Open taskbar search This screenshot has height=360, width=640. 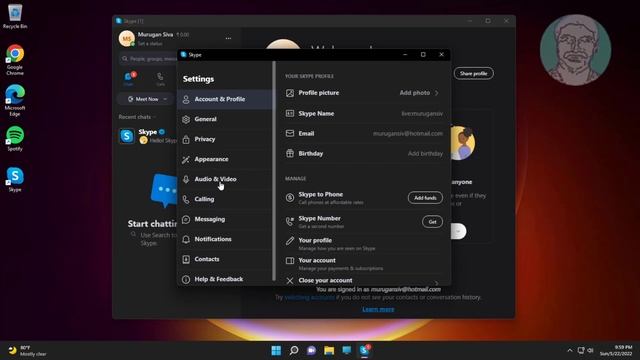point(294,350)
